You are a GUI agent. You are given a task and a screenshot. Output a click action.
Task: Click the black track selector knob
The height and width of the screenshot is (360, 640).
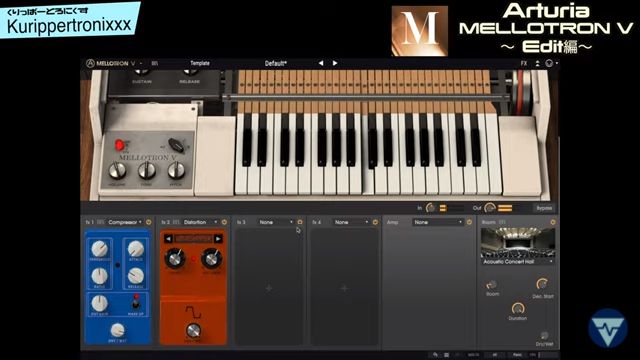tap(176, 144)
